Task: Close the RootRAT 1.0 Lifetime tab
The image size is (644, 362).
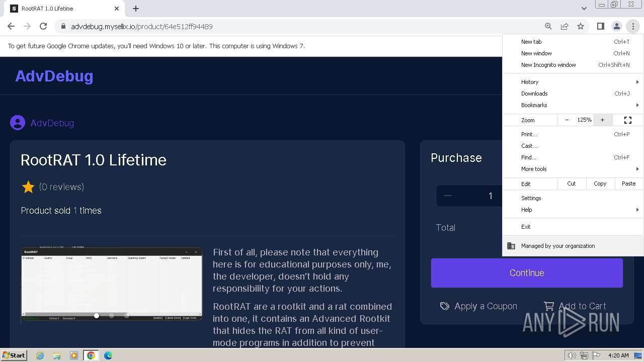Action: pos(117,9)
